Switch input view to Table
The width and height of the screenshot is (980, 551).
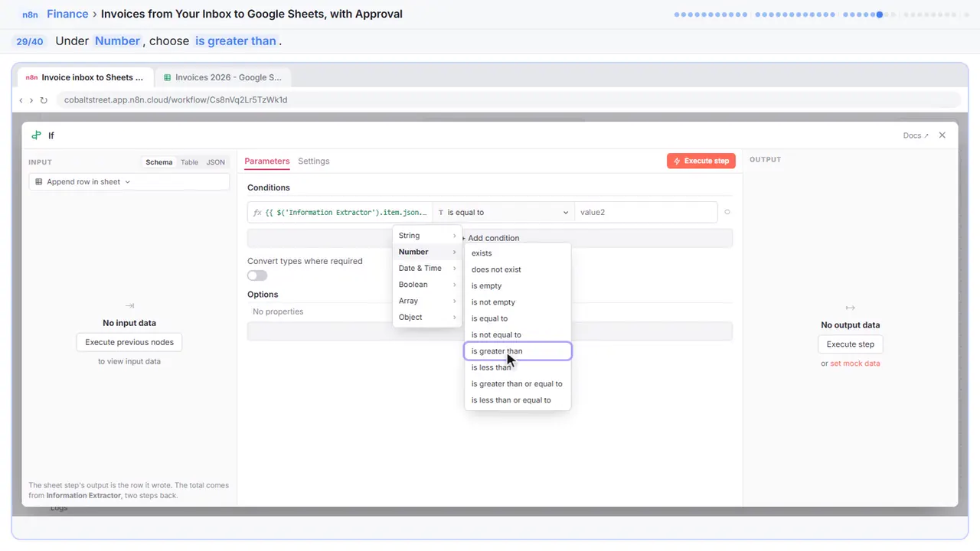(189, 162)
